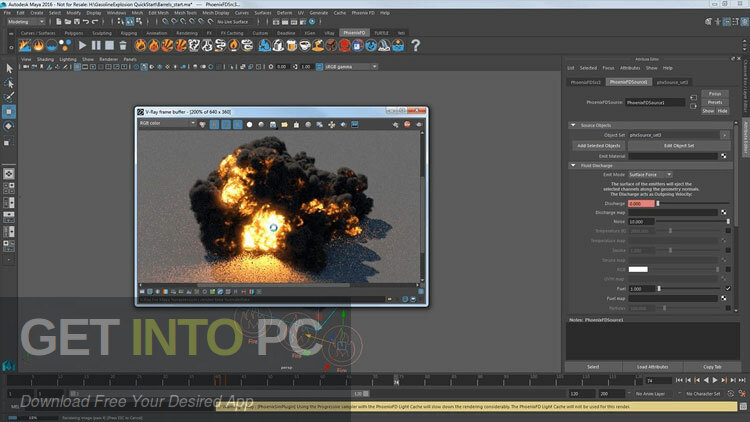The image size is (750, 422).
Task: Click the fire simulator flame shelf icon
Action: (38, 45)
